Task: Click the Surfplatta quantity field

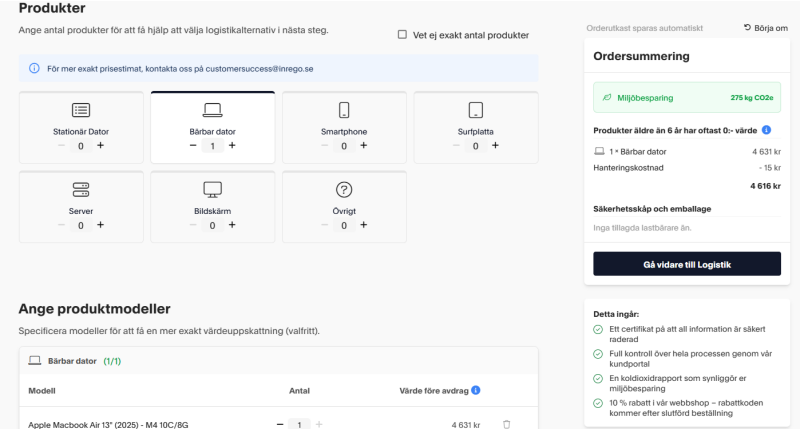Action: [x=476, y=146]
